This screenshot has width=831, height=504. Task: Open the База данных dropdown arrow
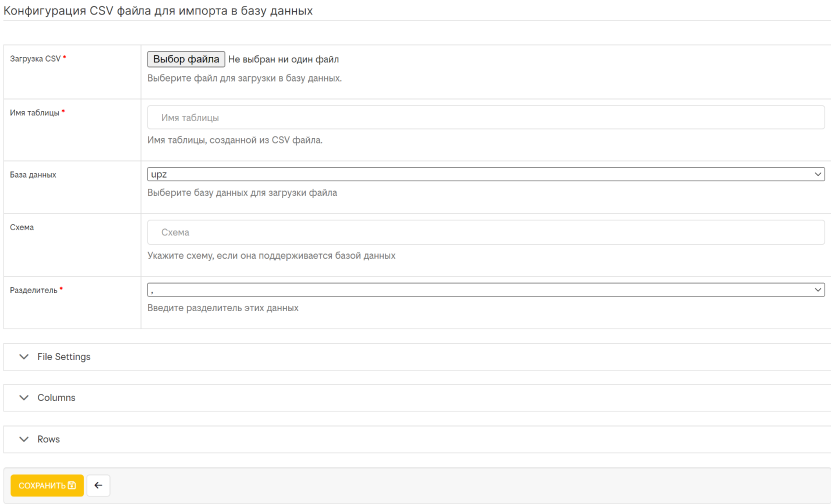[x=818, y=174]
